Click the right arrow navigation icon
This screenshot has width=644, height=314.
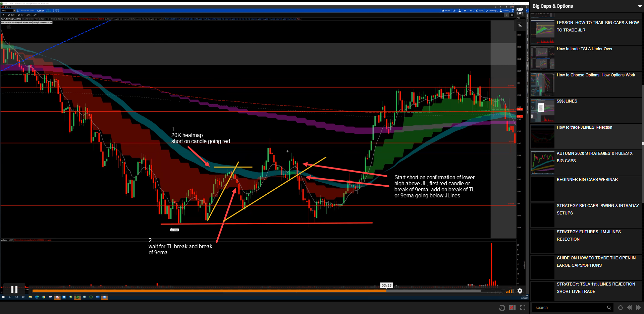coord(506,7)
